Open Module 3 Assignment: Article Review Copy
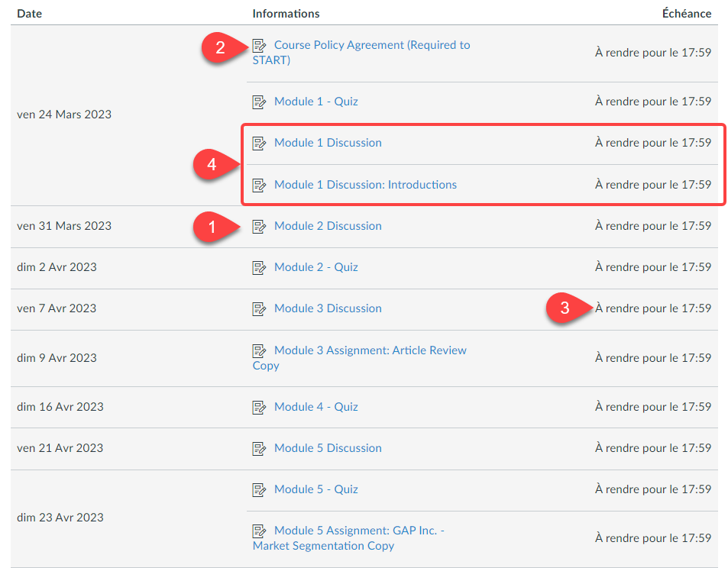 pyautogui.click(x=359, y=358)
